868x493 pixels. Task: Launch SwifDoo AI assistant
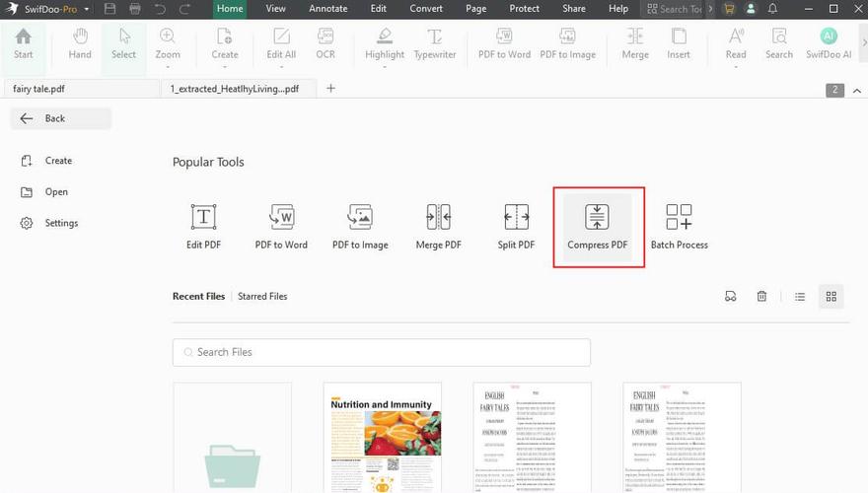tap(829, 44)
